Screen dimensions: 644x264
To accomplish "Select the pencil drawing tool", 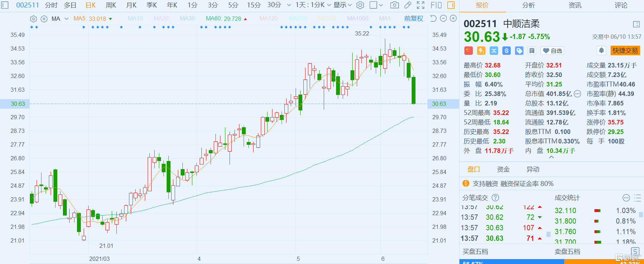I will [408, 5].
